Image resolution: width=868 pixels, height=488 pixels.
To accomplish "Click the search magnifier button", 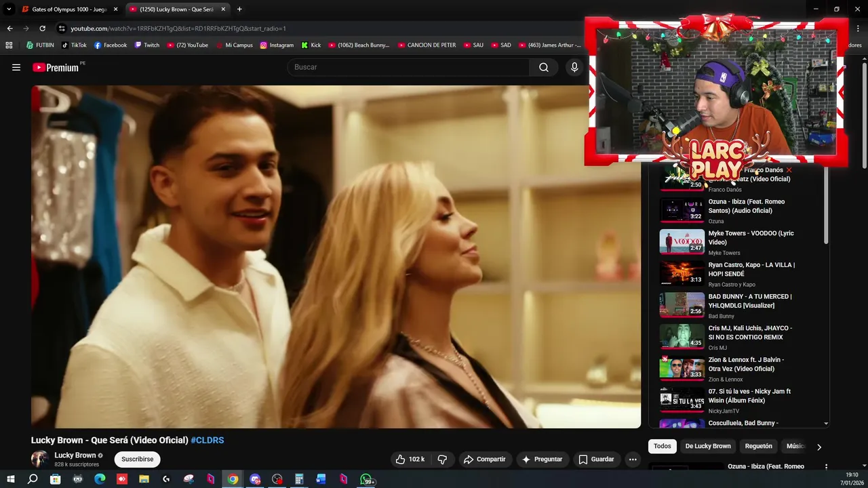I will [544, 67].
